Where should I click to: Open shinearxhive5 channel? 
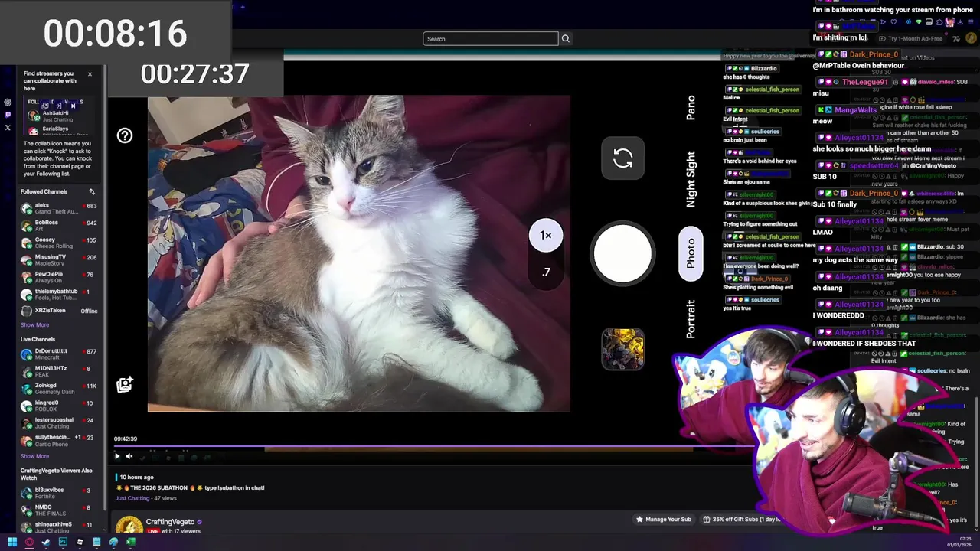60,527
